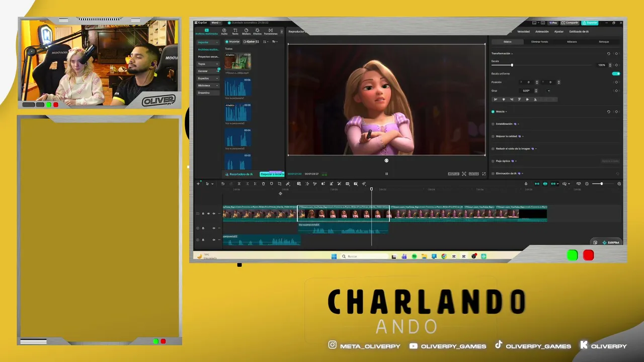Screen dimensions: 644x362
Task: Open the Animación tab
Action: (x=542, y=32)
